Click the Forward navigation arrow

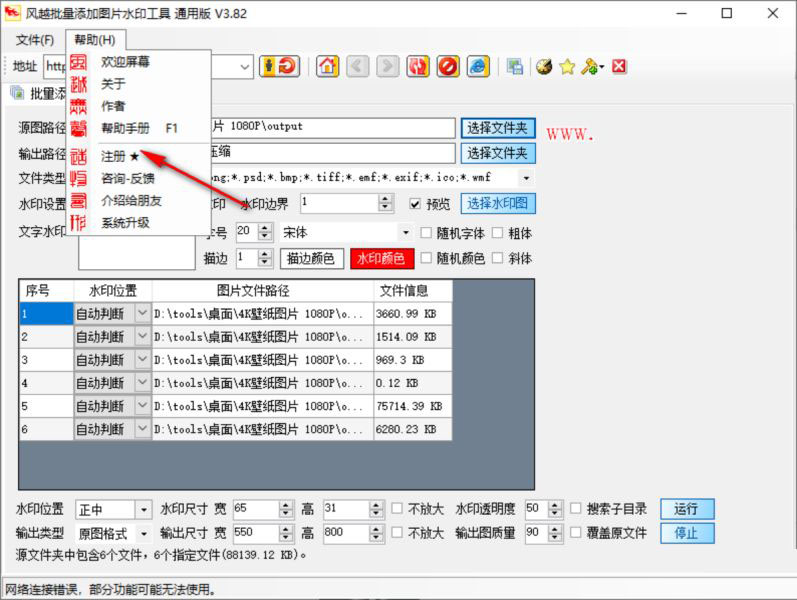[387, 67]
